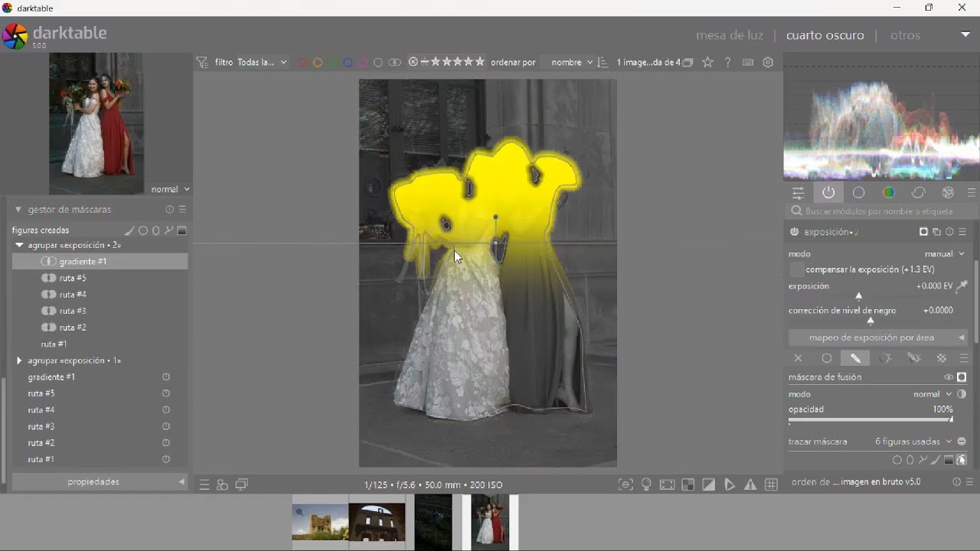The width and height of the screenshot is (980, 551).
Task: Enable compensar la exposición checkbox
Action: [x=797, y=270]
